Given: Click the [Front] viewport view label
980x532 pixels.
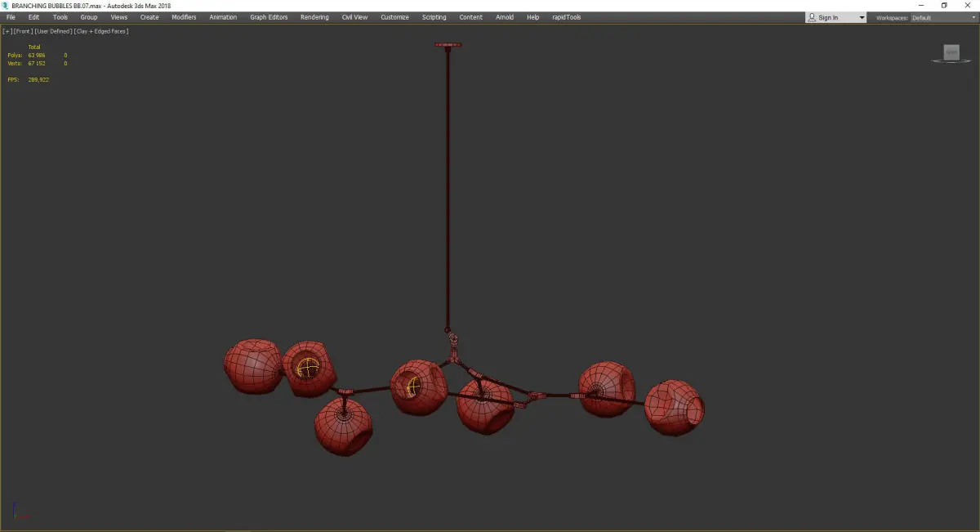Looking at the screenshot, I should coord(21,31).
